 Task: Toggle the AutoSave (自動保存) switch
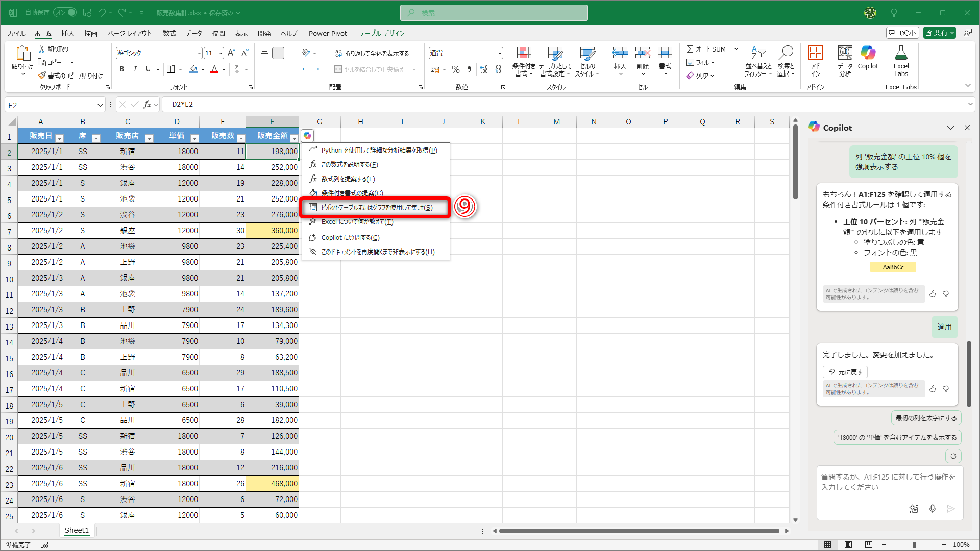pyautogui.click(x=65, y=12)
